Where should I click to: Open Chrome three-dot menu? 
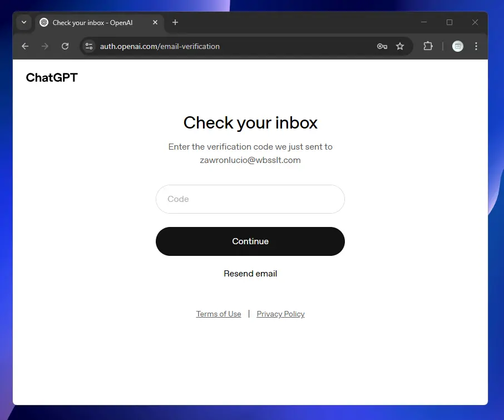476,46
